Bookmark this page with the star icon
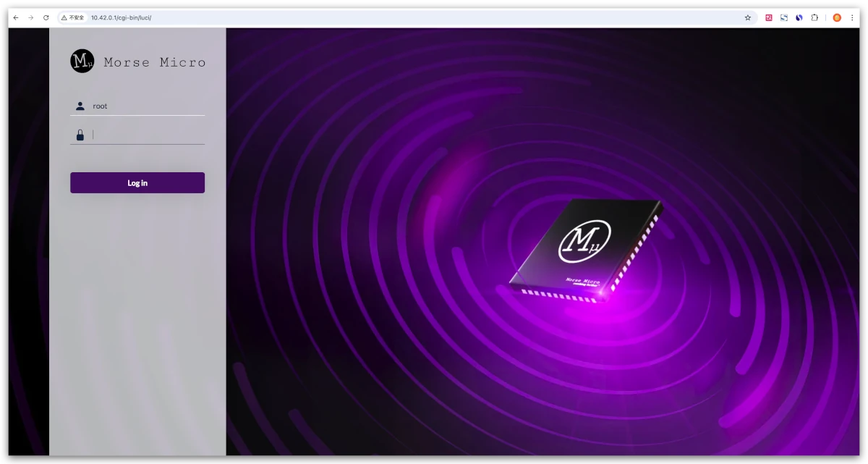868x464 pixels. click(748, 17)
